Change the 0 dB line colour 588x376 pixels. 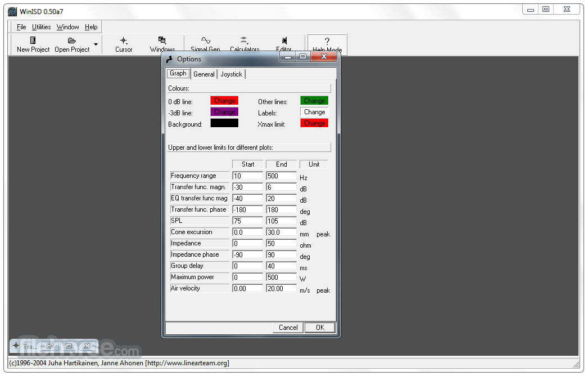pos(224,101)
